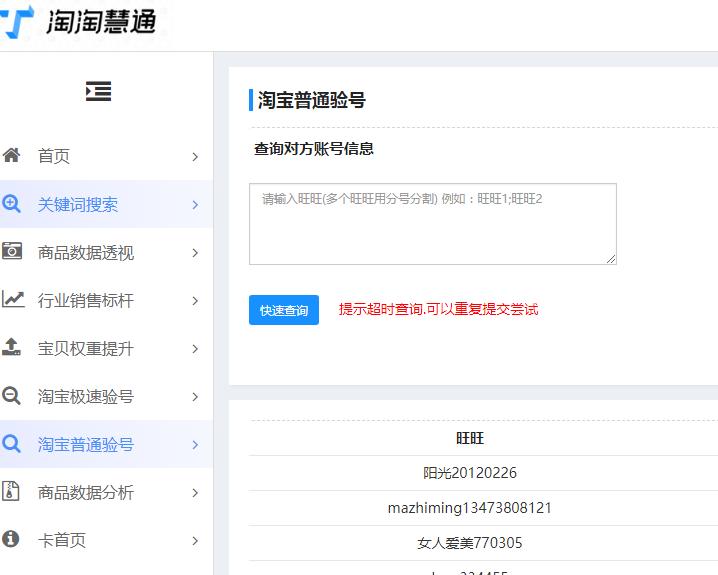Viewport: 718px width, 575px height.
Task: Expand the 商品数据分析 chevron arrow
Action: (x=195, y=493)
